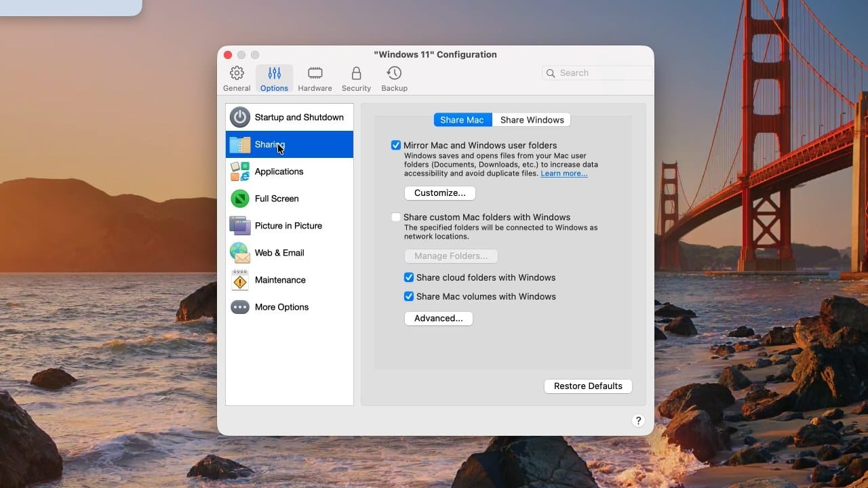Click the Sharing folder icon
Viewport: 868px width, 488px height.
click(240, 144)
